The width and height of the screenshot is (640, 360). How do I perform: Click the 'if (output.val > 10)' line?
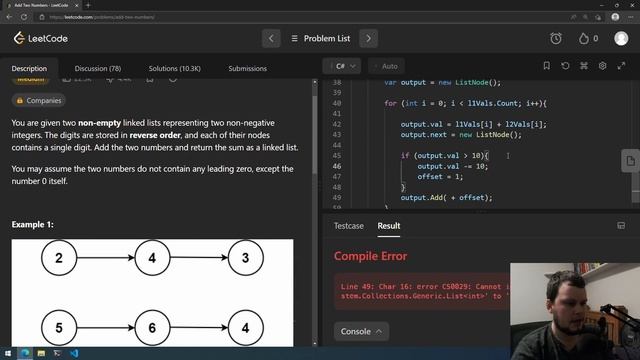444,156
